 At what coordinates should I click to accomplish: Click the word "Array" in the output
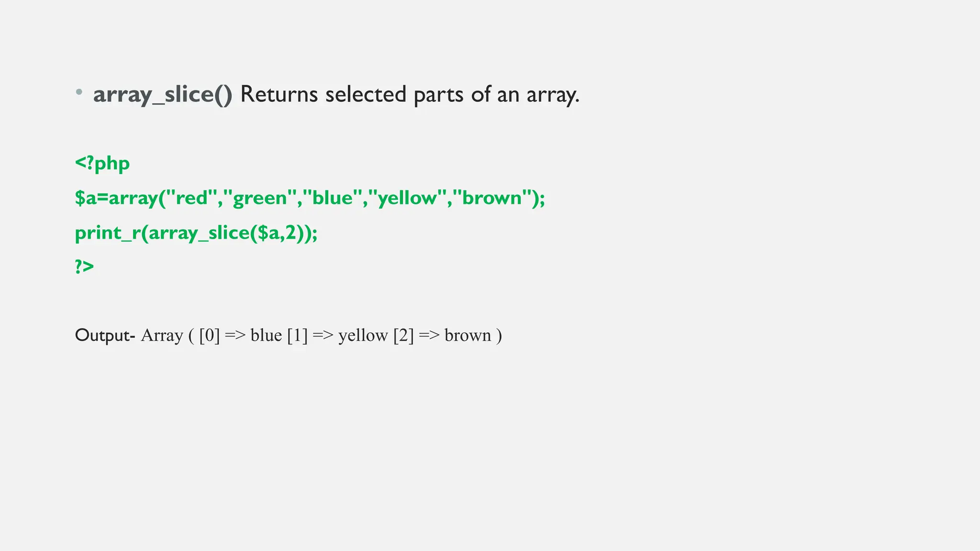click(x=162, y=336)
